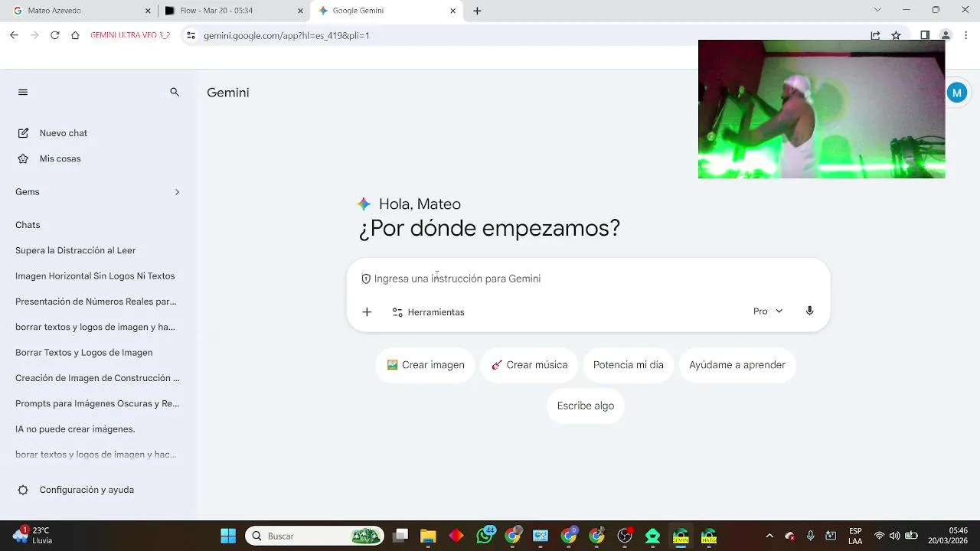Switch to the Mateo Azevedo tab
The width and height of the screenshot is (980, 551).
point(83,11)
